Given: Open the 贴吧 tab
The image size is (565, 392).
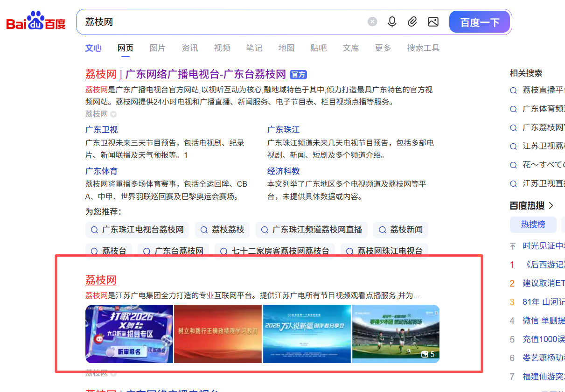Looking at the screenshot, I should [319, 48].
